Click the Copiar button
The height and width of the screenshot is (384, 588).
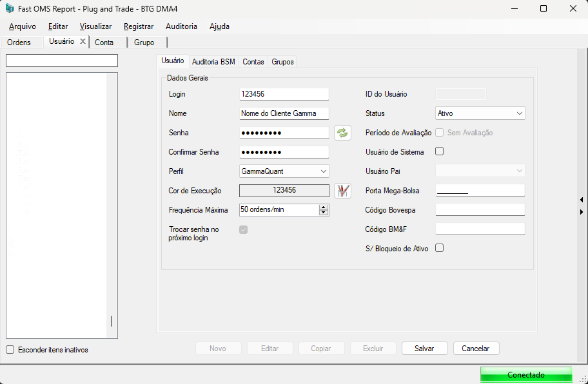pos(321,349)
